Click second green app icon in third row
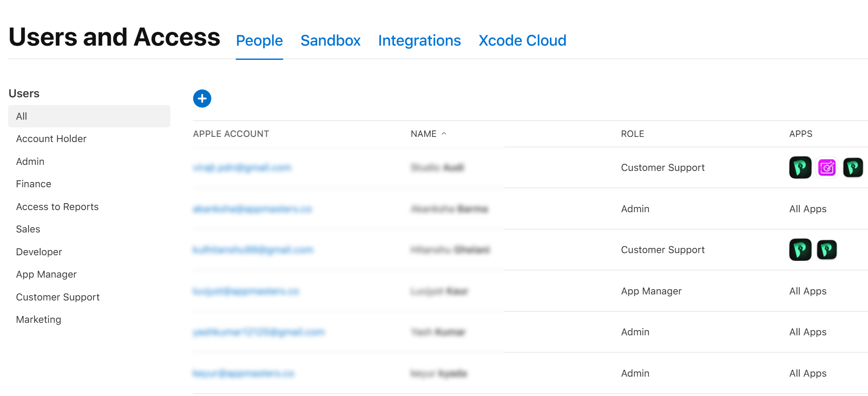Screen dimensions: 868x396 (x=826, y=250)
